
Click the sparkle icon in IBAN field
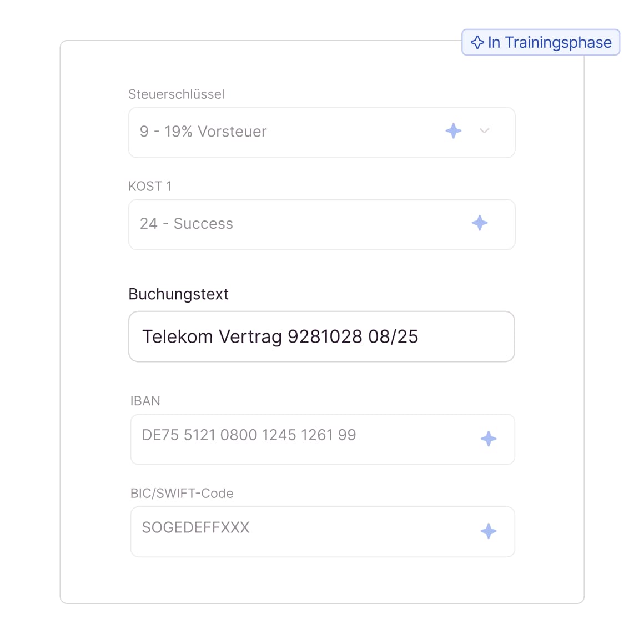(489, 439)
